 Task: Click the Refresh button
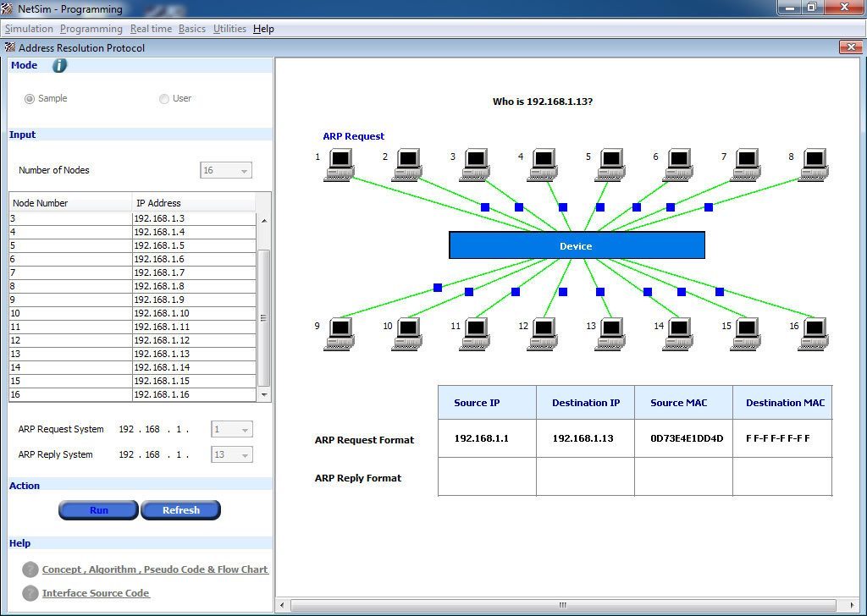[180, 509]
